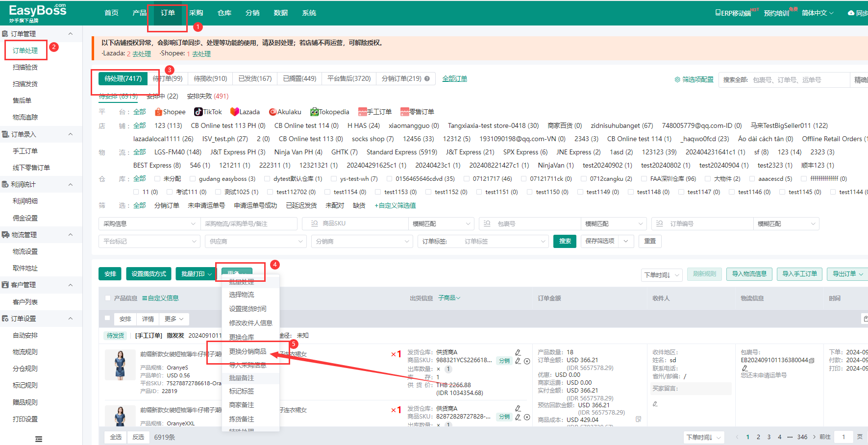Check 测试1025 (1) warehouse checkbox
This screenshot has width=868, height=445.
tap(219, 192)
